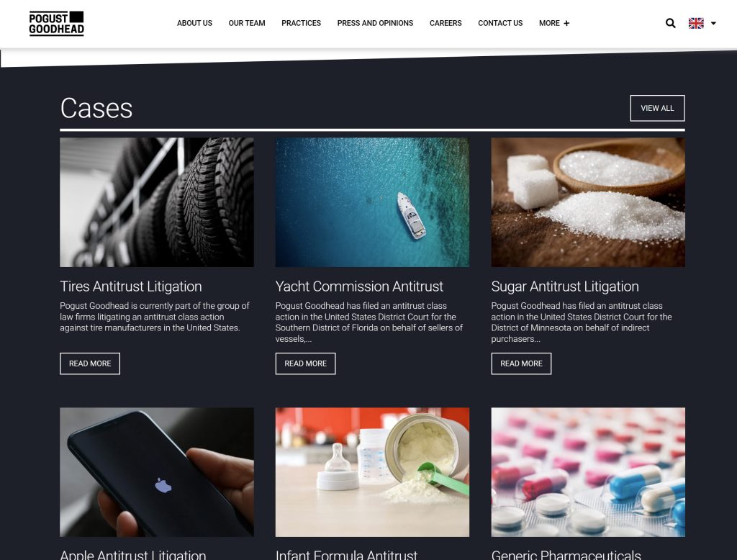Click the View All cases button
Screen dimensions: 737x560
pos(657,108)
